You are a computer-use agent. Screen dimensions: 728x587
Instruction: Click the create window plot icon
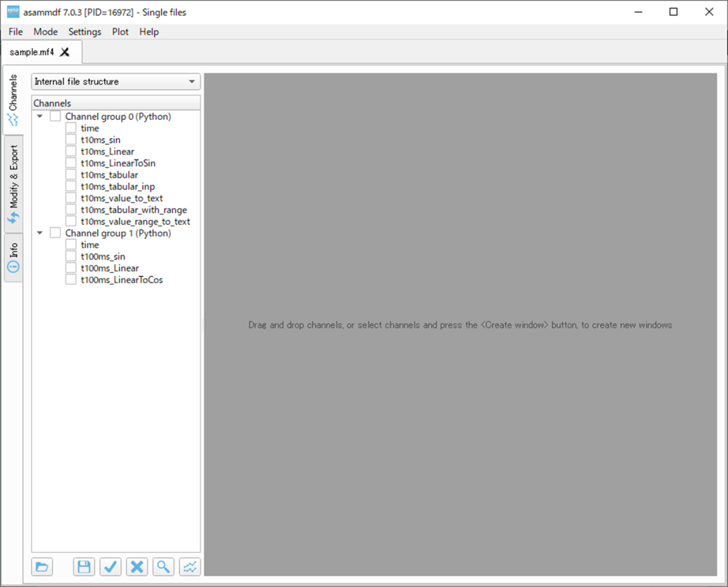190,567
